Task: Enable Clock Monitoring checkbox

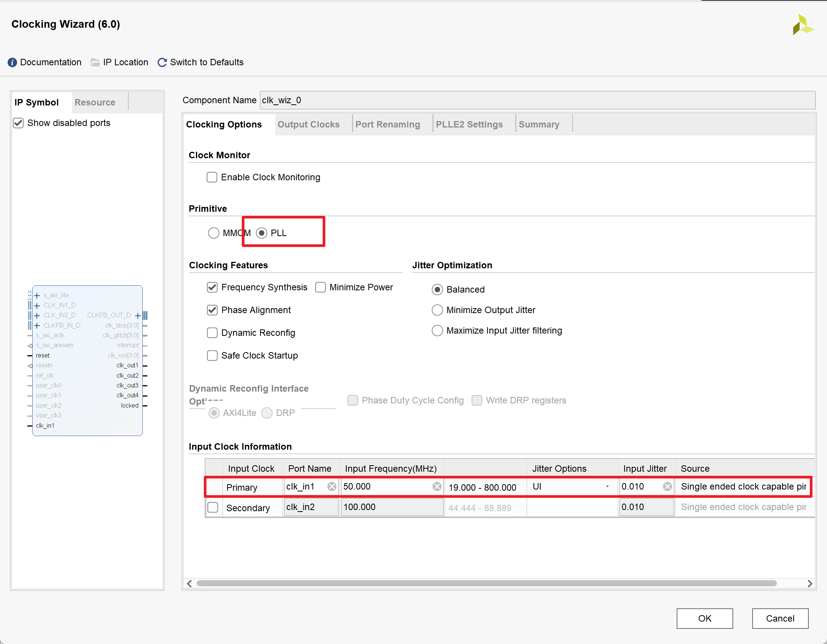Action: click(212, 177)
